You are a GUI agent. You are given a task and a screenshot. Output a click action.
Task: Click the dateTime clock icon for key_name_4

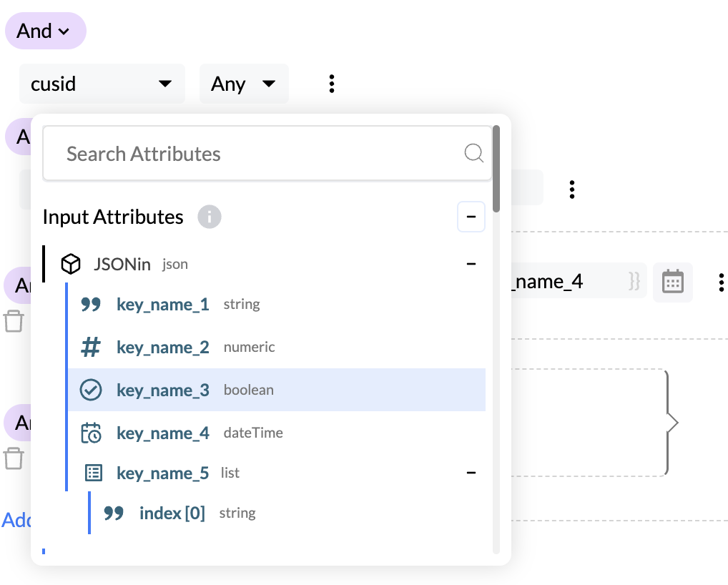(91, 433)
